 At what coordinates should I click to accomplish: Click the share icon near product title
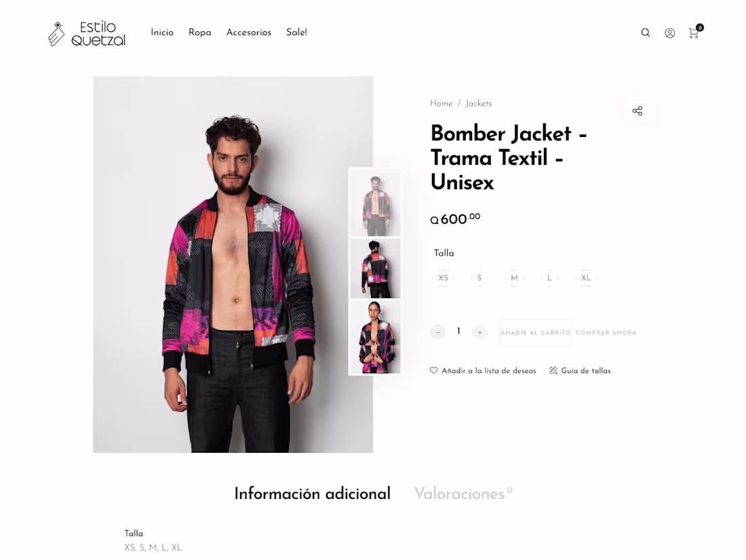point(637,111)
